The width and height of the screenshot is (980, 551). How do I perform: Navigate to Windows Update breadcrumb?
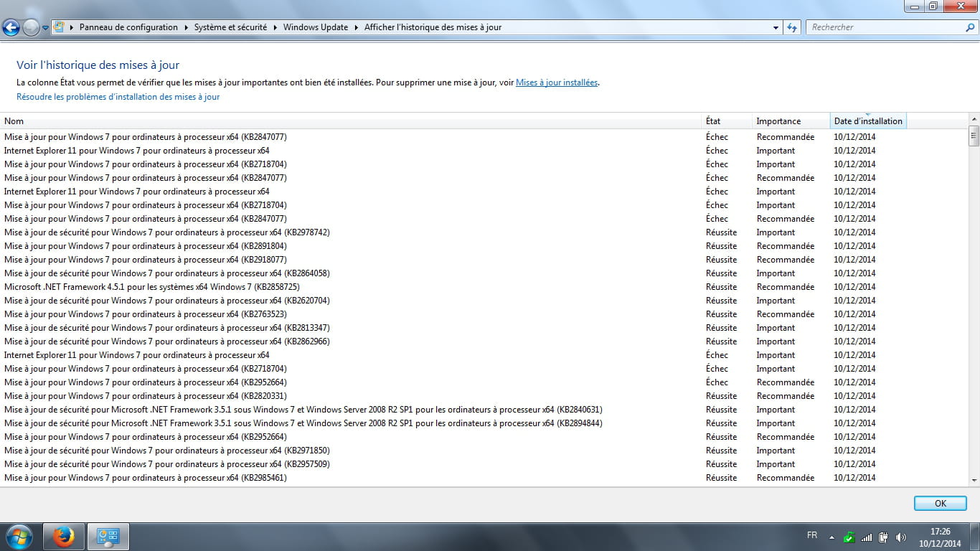[316, 27]
